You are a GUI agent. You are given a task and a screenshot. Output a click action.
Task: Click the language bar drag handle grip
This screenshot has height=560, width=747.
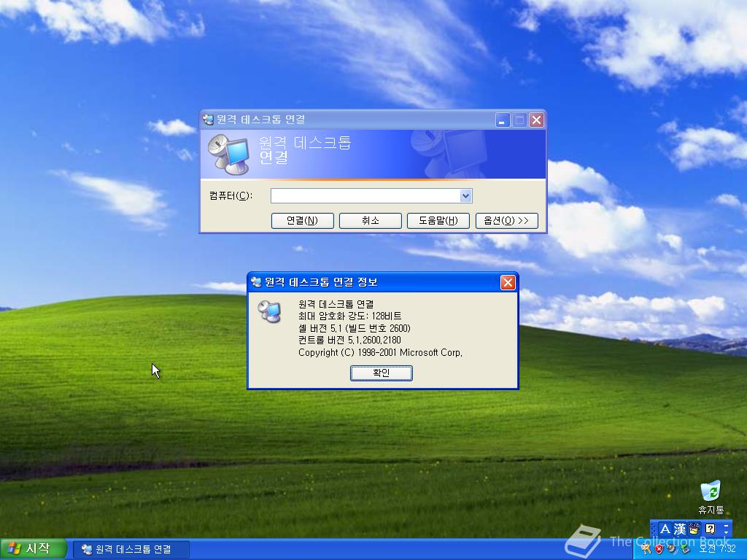654,529
